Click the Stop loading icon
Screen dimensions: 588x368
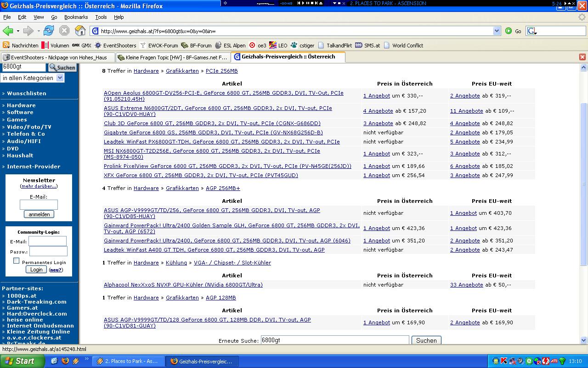click(64, 31)
